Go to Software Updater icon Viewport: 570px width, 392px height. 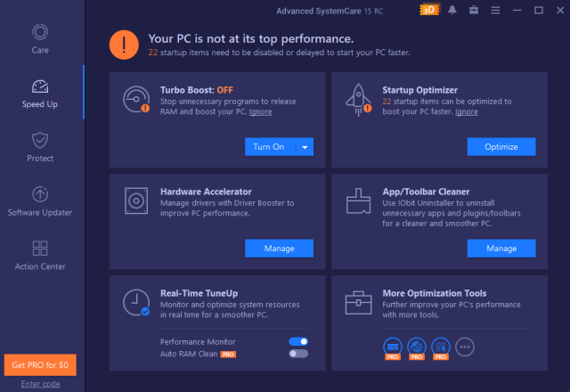click(40, 194)
